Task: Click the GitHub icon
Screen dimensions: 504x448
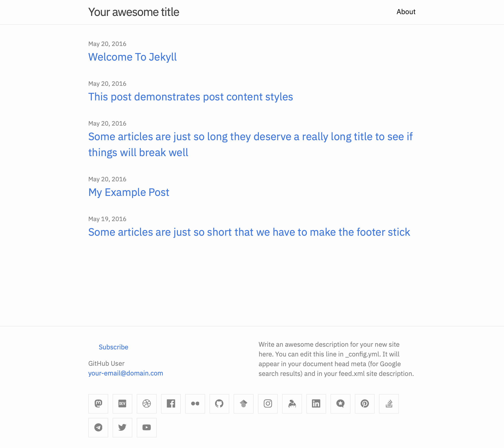Action: (219, 404)
